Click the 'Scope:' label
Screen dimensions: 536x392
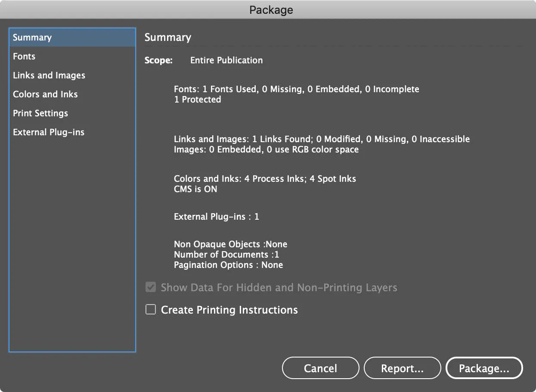click(x=158, y=60)
